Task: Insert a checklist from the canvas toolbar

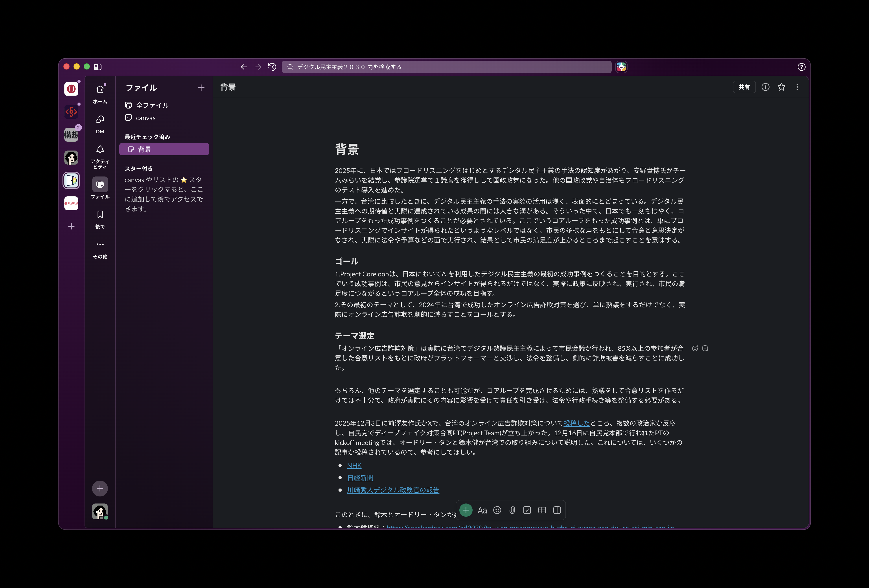Action: (x=527, y=510)
